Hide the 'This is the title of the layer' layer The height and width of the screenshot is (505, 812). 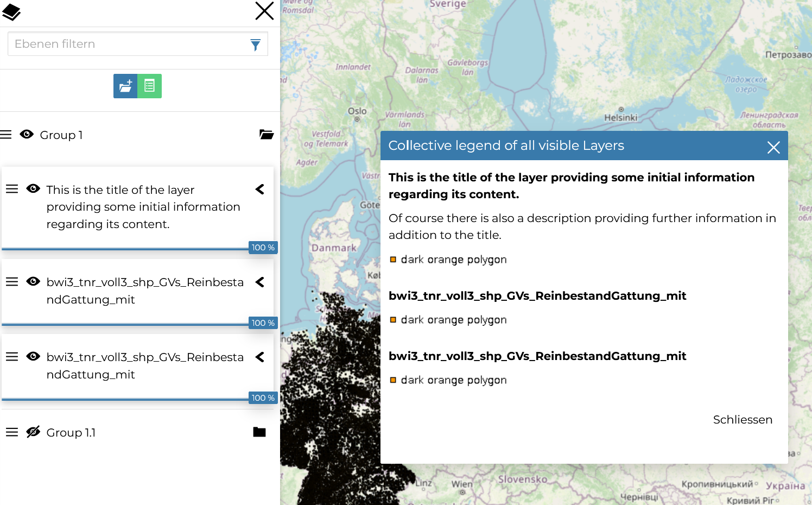pos(33,188)
